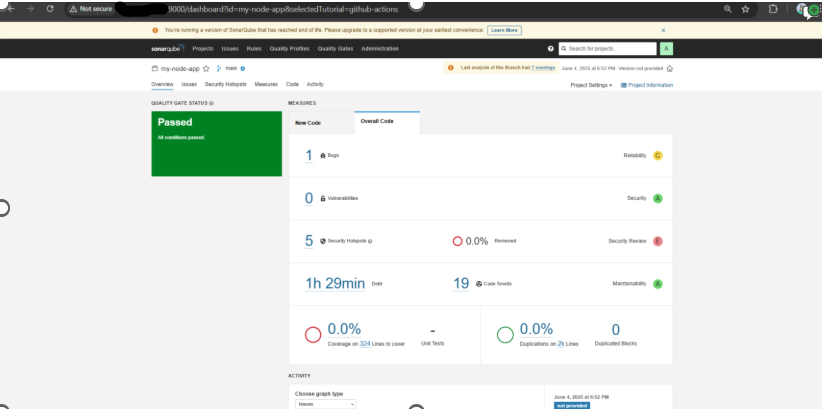Click the Security Hotspots help icon

point(370,241)
